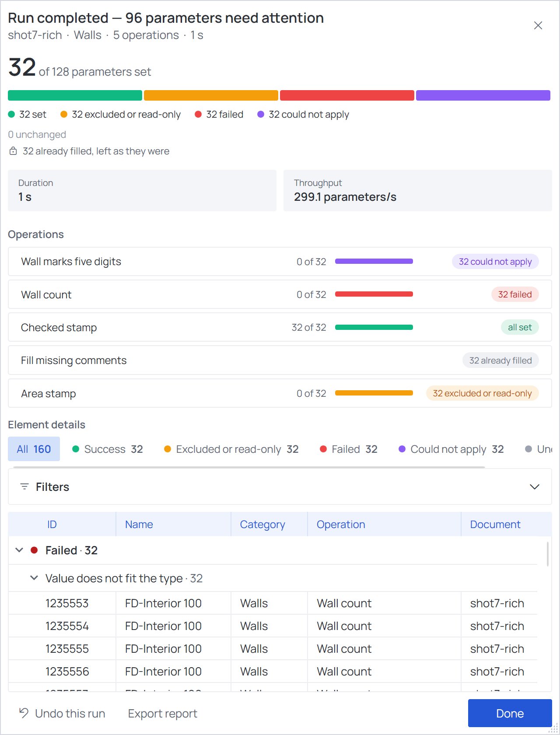Image resolution: width=560 pixels, height=735 pixels.
Task: Collapse the Failed · 32 group
Action: 19,550
